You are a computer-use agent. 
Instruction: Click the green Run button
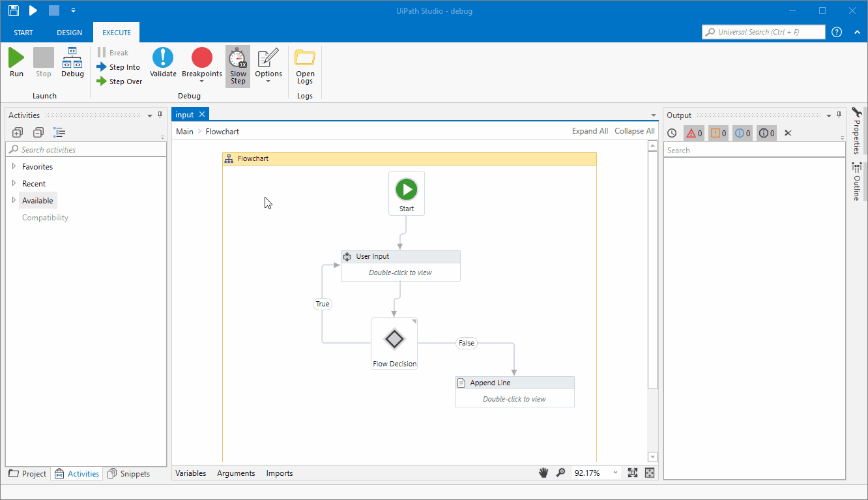tap(16, 63)
